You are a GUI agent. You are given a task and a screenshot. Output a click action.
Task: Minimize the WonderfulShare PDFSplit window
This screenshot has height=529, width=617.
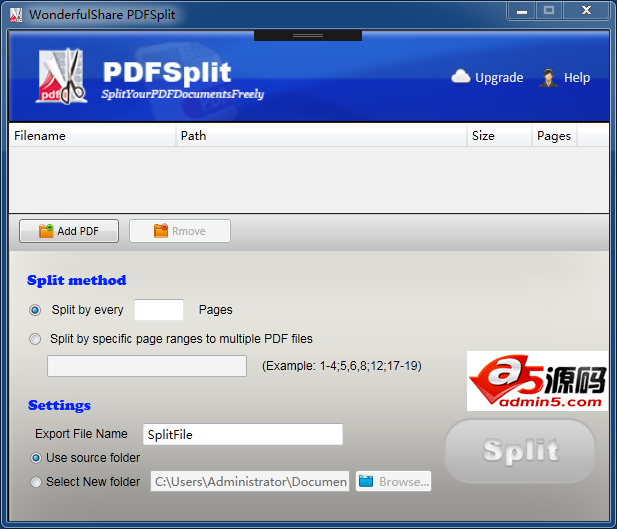tap(521, 11)
